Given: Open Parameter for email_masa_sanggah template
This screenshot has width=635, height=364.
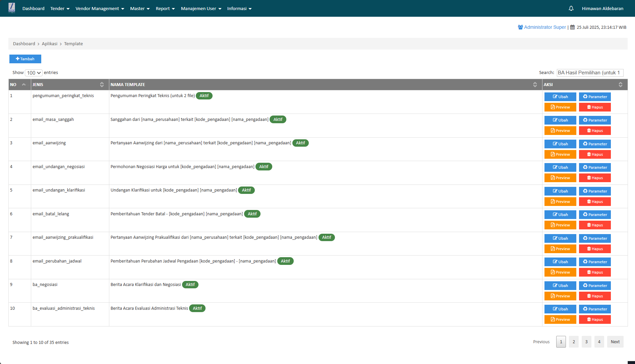Looking at the screenshot, I should 594,120.
